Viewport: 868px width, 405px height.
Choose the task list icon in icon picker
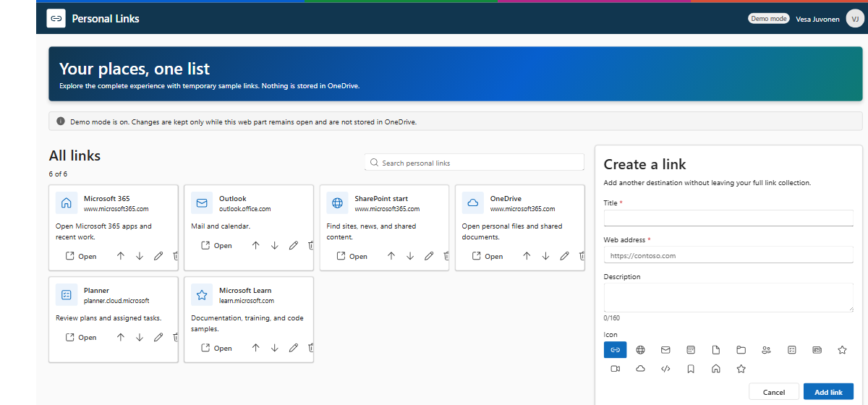[x=792, y=350]
